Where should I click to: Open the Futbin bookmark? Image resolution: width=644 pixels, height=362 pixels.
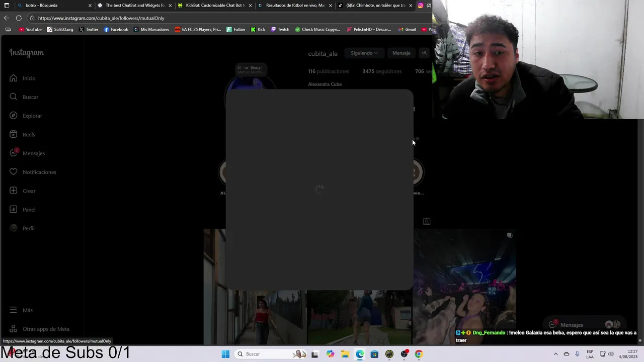pos(236,30)
